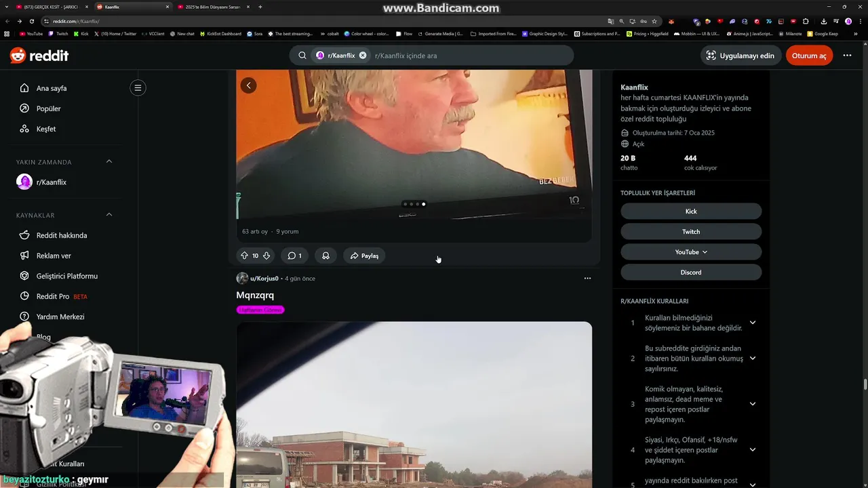
Task: Click the browser forward arrow
Action: (x=19, y=21)
